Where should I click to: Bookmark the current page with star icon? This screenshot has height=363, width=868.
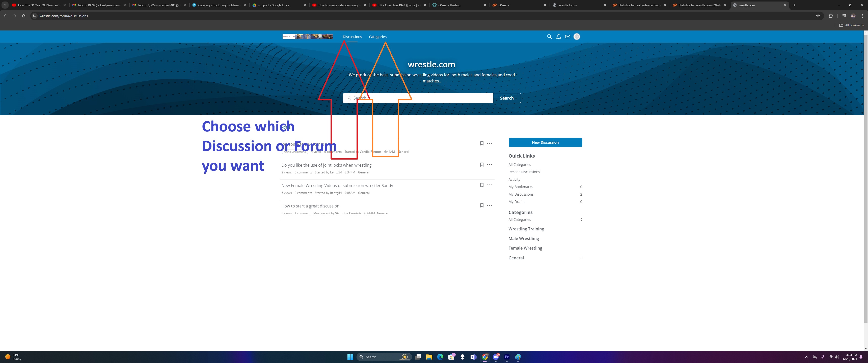tap(818, 16)
